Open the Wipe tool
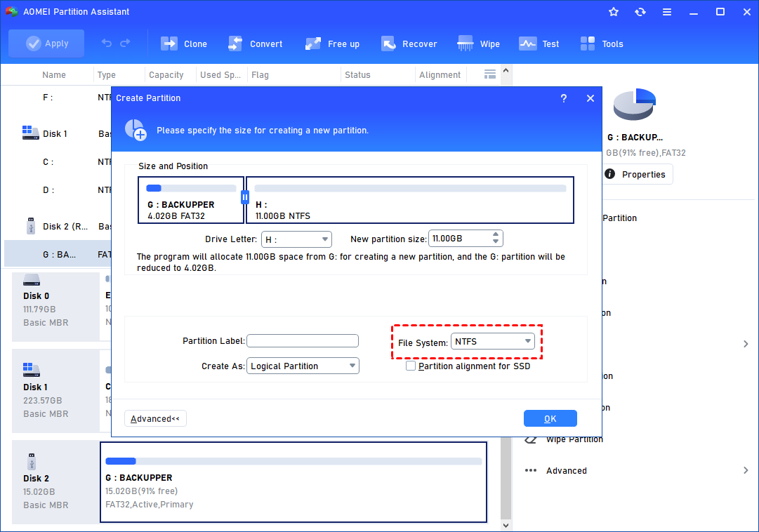 coord(478,44)
